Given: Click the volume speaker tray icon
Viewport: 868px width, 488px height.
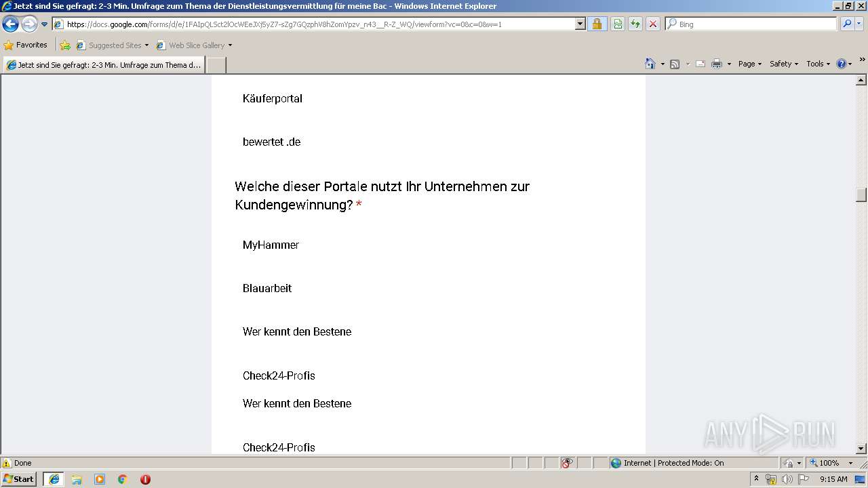Looking at the screenshot, I should pos(787,479).
